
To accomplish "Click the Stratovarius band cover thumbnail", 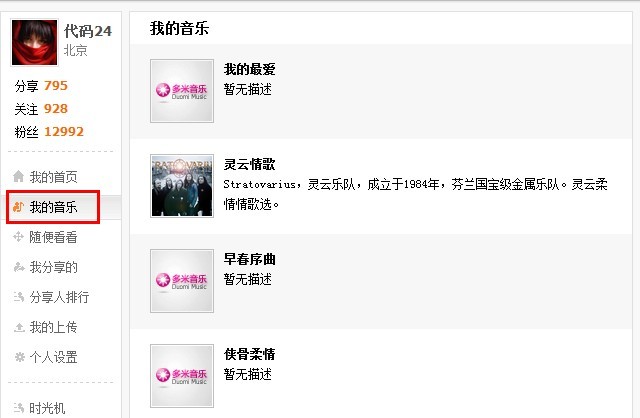I will coord(182,186).
